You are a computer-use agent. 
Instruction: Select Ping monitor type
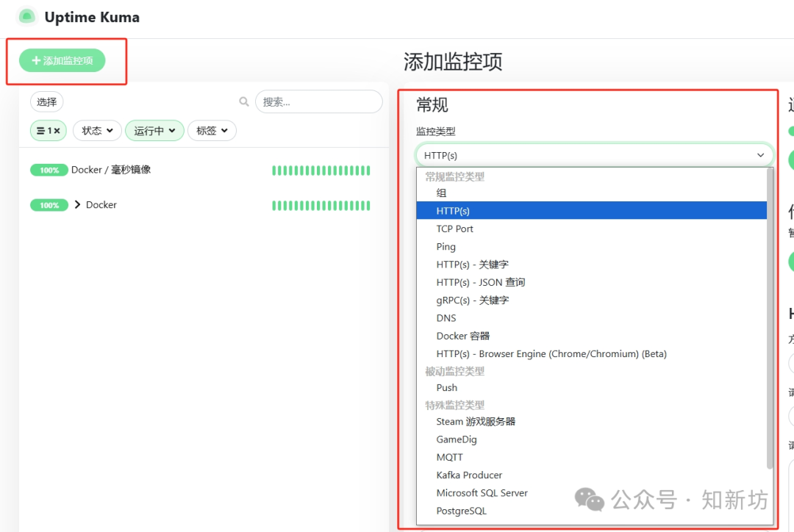[x=591, y=246]
